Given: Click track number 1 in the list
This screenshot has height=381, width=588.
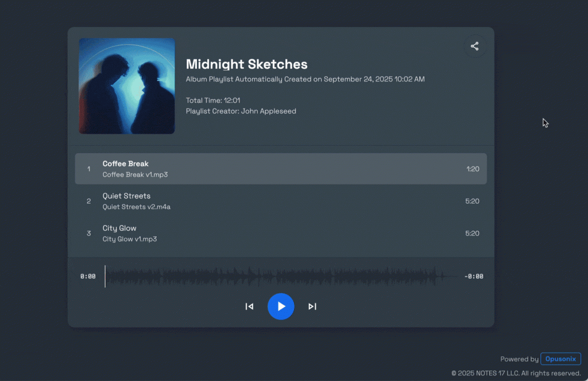Looking at the screenshot, I should (89, 169).
